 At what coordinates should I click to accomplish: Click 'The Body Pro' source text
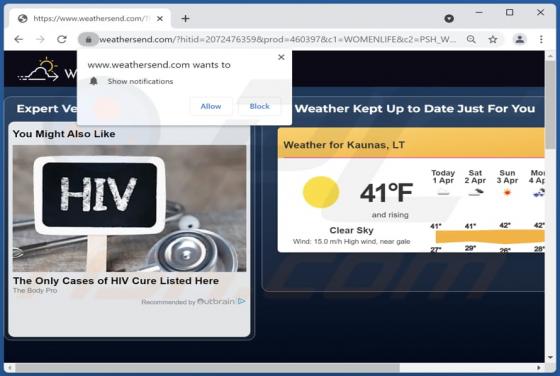click(x=35, y=291)
